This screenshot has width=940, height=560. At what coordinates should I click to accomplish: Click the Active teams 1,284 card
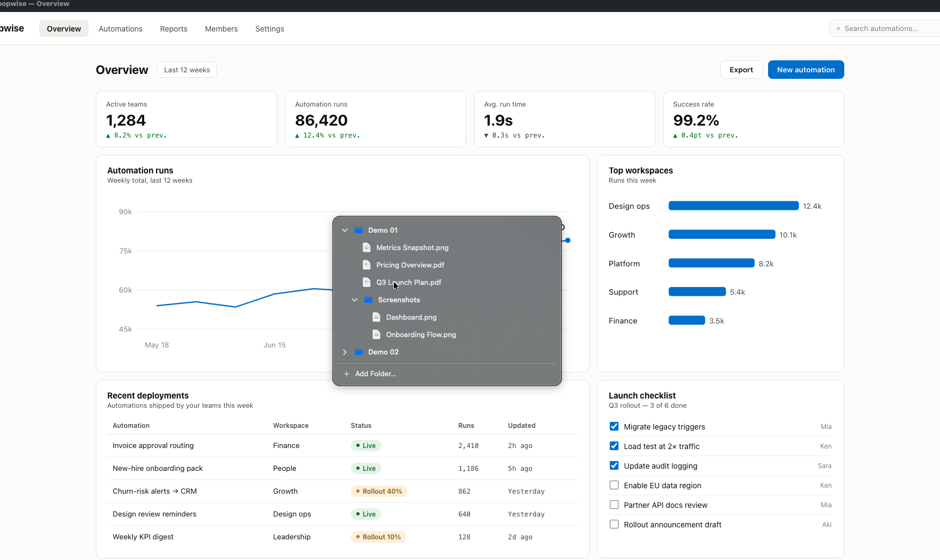[x=187, y=119]
